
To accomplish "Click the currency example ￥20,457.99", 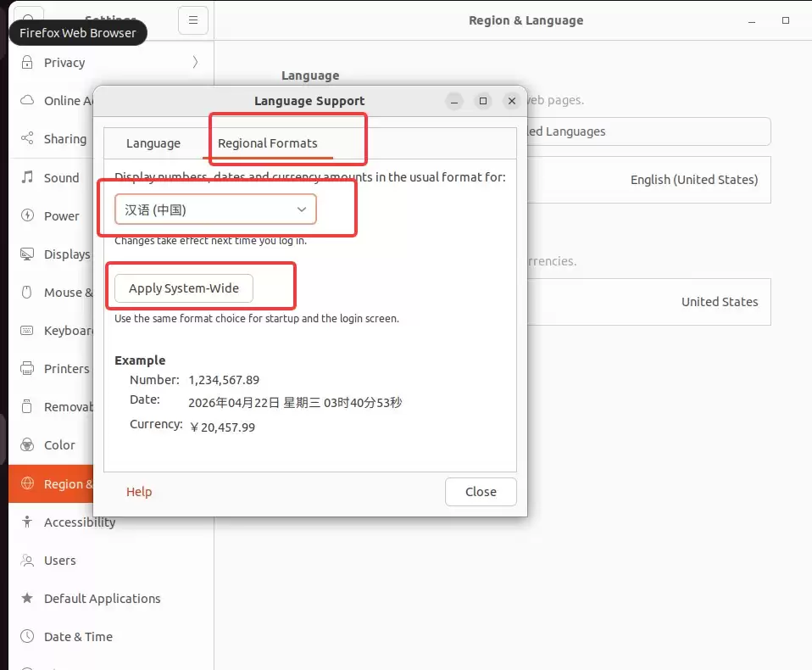I will 222,427.
